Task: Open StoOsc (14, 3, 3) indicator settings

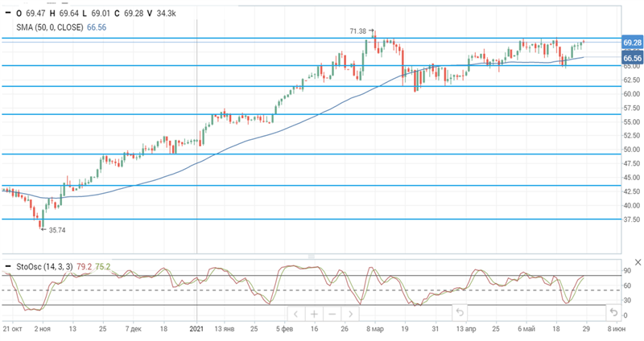Action: point(44,267)
